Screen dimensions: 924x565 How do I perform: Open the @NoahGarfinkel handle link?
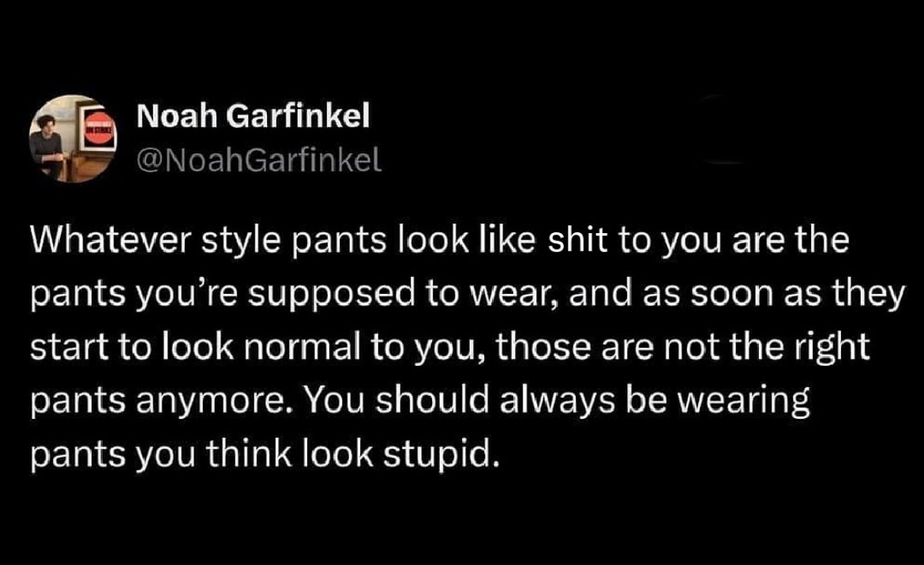[x=259, y=161]
